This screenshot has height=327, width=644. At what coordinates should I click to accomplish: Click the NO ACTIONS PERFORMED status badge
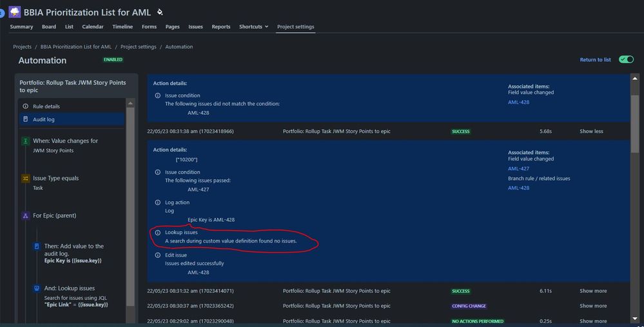478,321
